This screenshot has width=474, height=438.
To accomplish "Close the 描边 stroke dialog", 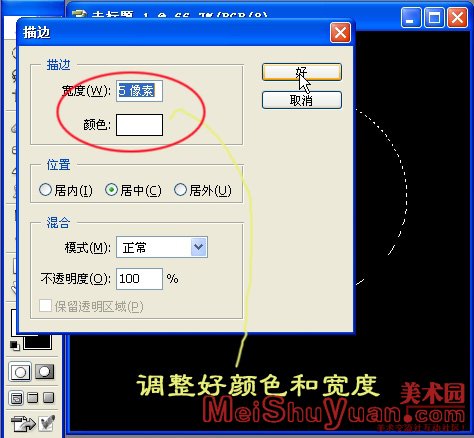I will click(x=340, y=33).
